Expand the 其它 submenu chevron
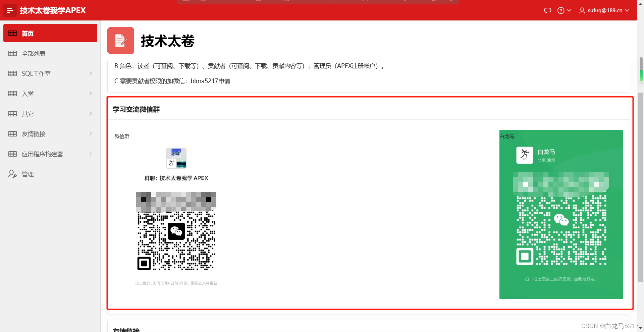This screenshot has width=644, height=332. (x=91, y=114)
